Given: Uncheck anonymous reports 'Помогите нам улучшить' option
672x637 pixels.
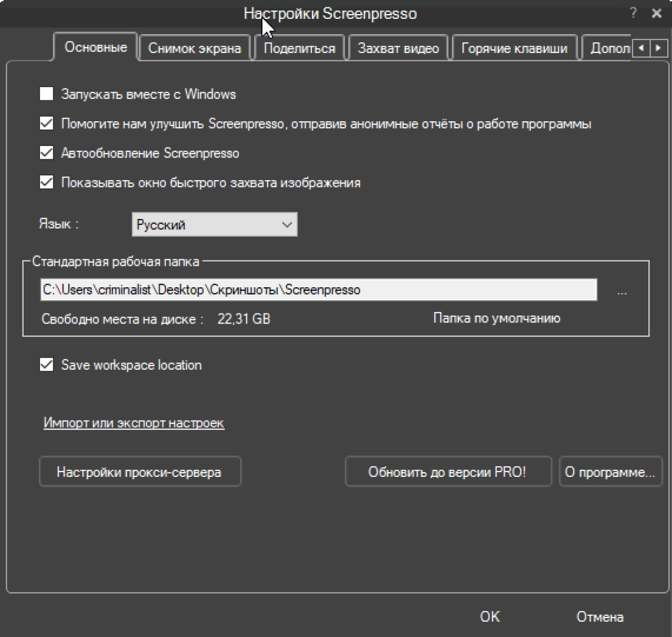Looking at the screenshot, I should pyautogui.click(x=47, y=124).
